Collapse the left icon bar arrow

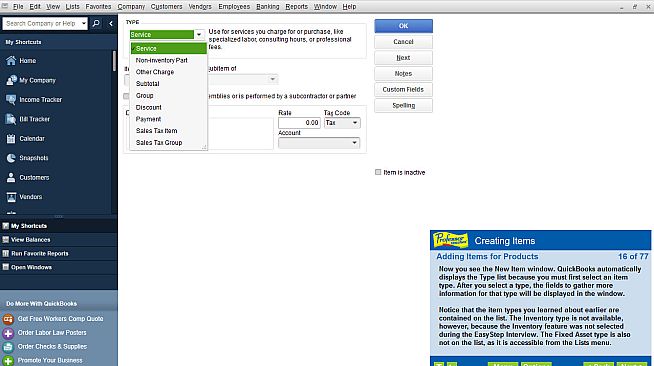pos(111,23)
